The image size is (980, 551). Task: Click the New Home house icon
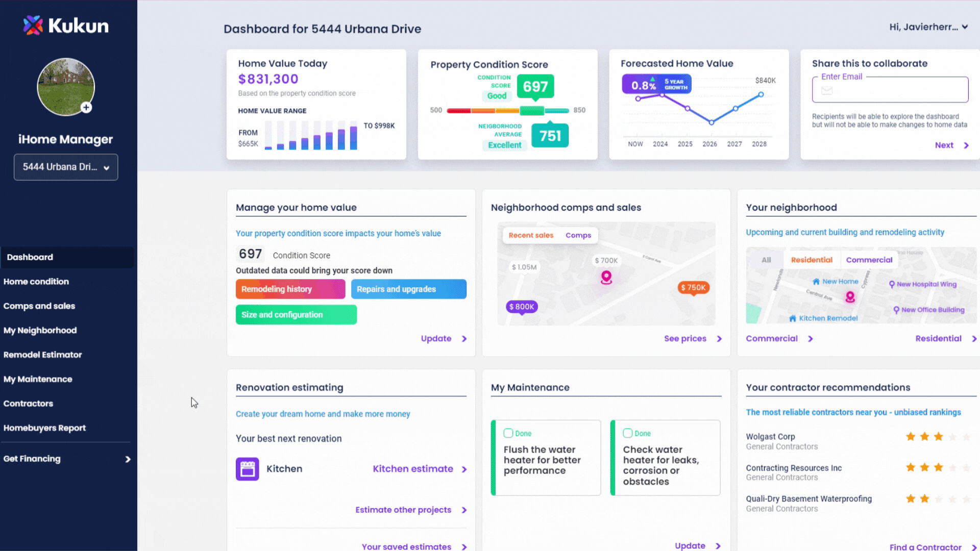pos(816,282)
